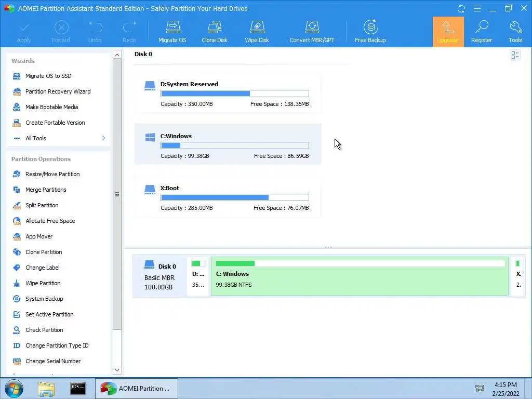
Task: Click the orange Upgrade button
Action: tap(448, 32)
